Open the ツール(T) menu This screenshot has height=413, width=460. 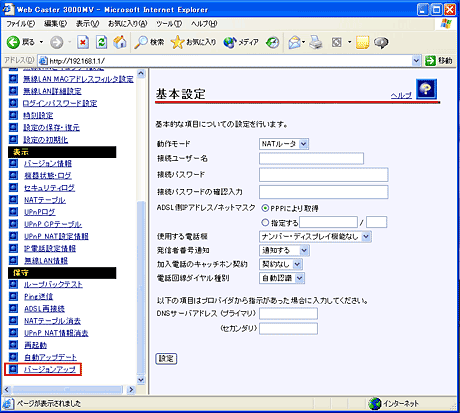tap(169, 24)
